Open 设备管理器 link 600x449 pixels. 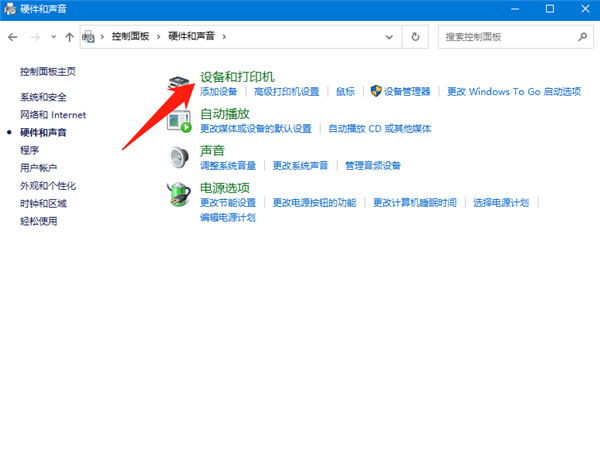coord(406,92)
